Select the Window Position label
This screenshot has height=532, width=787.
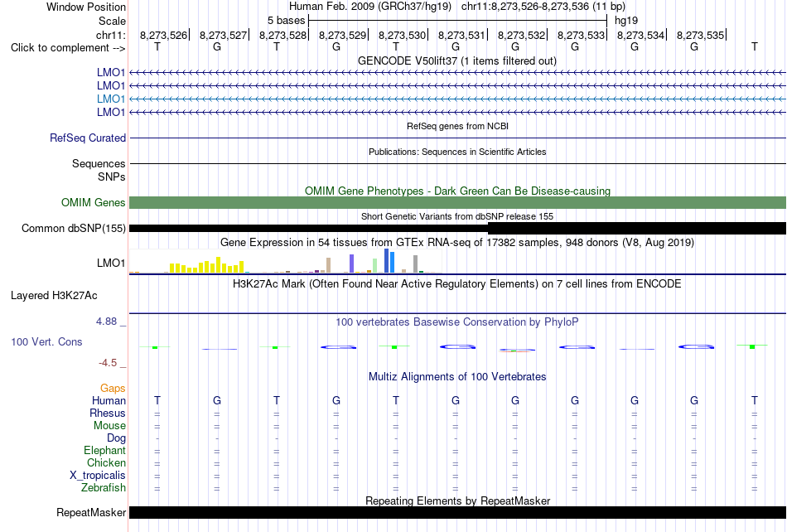pyautogui.click(x=86, y=7)
